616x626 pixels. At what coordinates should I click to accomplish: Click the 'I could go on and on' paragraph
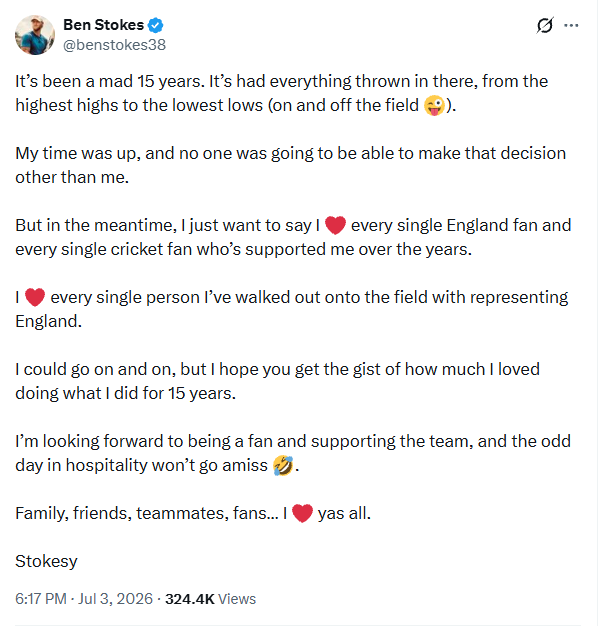[277, 381]
